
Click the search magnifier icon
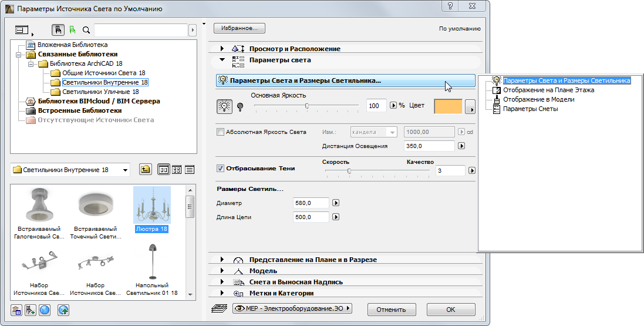(86, 30)
